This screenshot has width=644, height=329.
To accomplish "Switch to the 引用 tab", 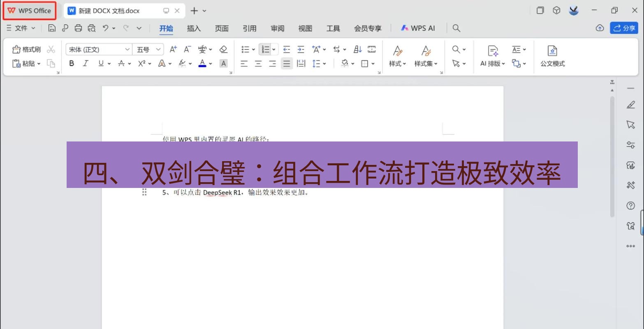I will point(250,28).
